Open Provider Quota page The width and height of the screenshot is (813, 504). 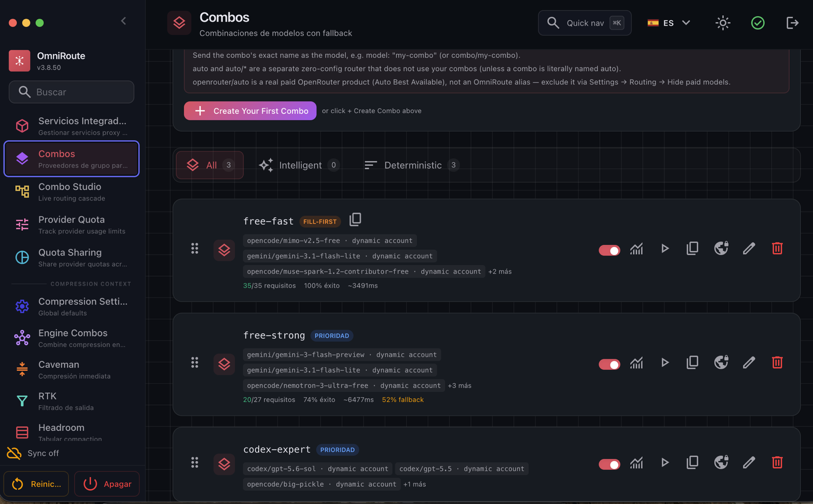tap(72, 225)
